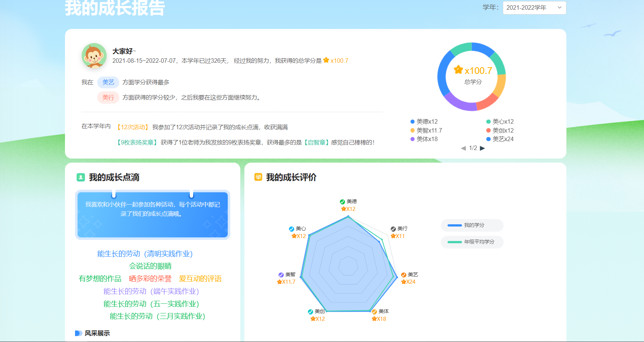Open the 【9枚表扬奖章】 link
The height and width of the screenshot is (342, 644).
pos(137,143)
